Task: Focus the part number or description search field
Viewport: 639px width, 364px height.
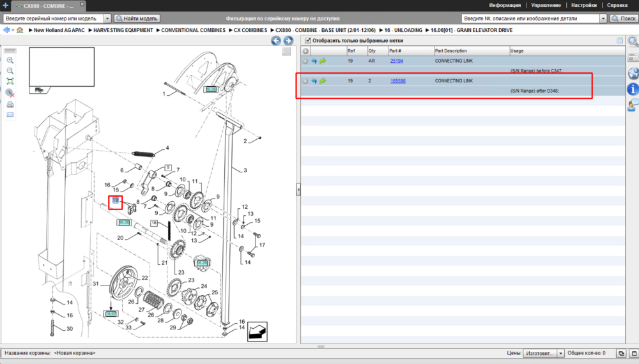Action: pyautogui.click(x=530, y=19)
